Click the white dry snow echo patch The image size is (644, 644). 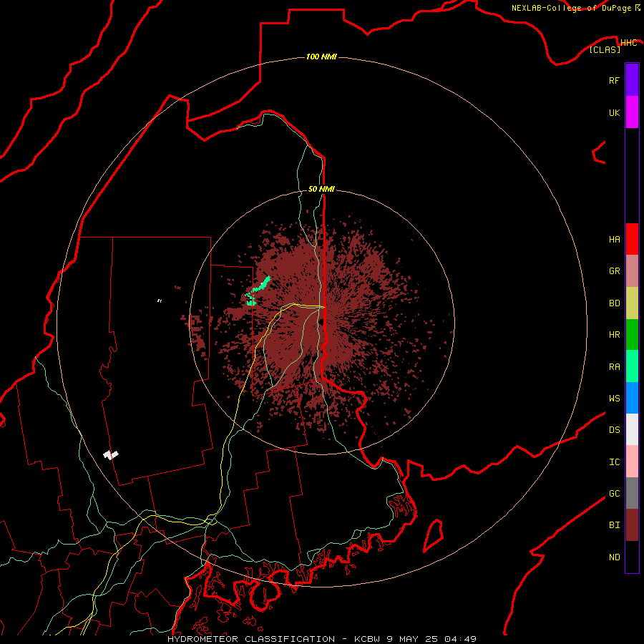pyautogui.click(x=110, y=454)
